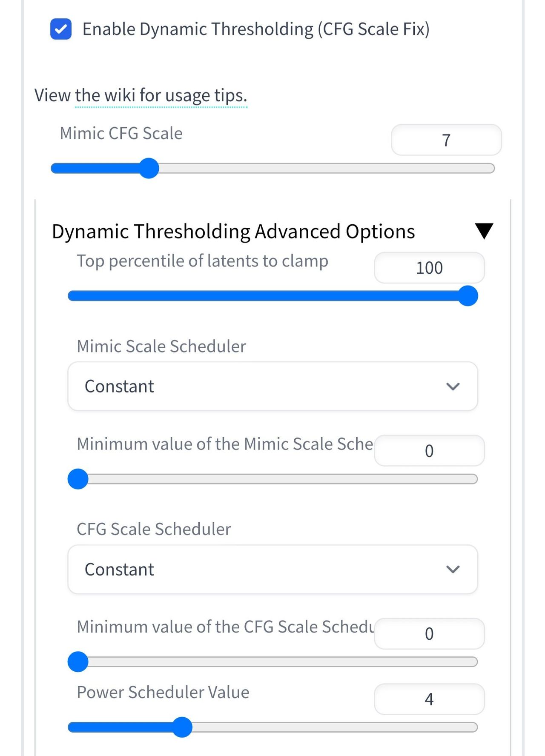Uncheck Enable Dynamic Thresholding checkbox
Image resolution: width=545 pixels, height=756 pixels.
[61, 29]
